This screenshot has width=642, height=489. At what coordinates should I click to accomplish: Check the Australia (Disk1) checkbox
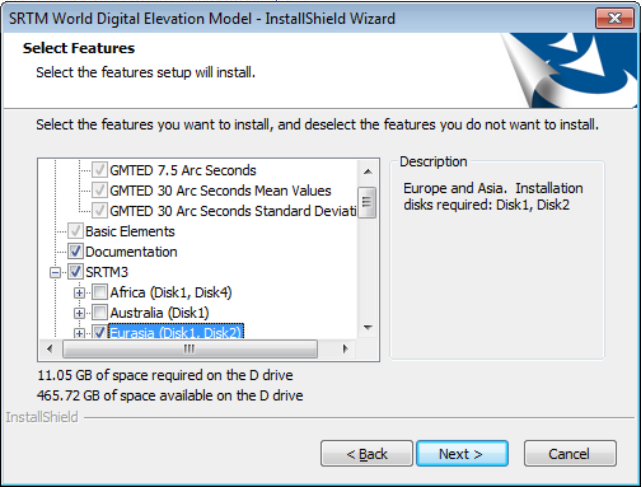100,313
